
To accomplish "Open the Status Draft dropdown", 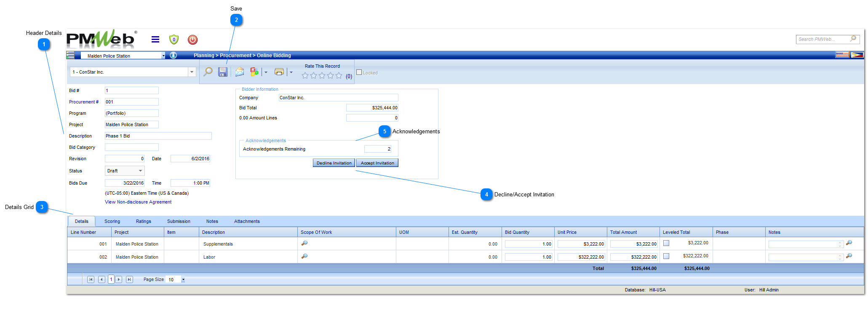I will [125, 171].
